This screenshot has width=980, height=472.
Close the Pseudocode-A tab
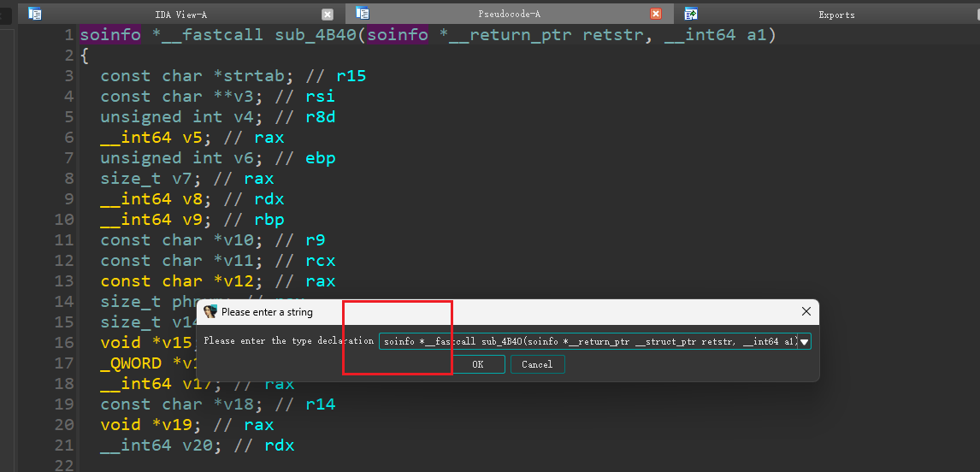click(x=656, y=14)
